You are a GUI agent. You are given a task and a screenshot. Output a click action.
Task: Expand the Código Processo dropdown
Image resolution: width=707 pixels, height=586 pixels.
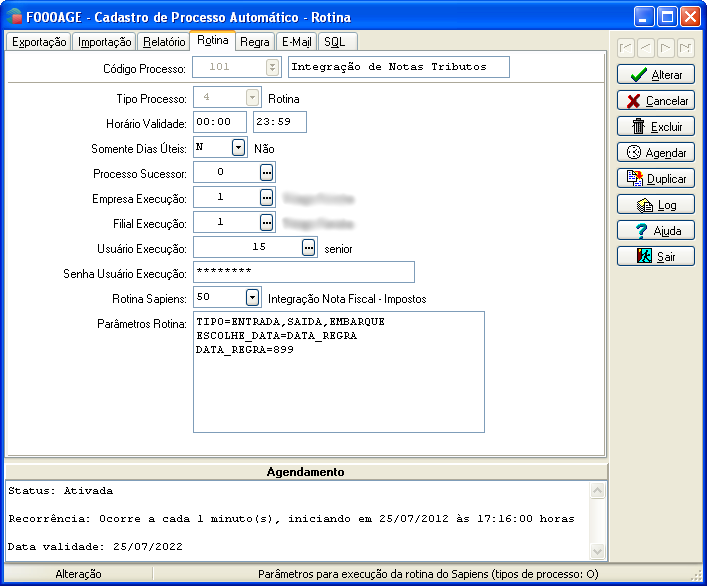point(272,67)
